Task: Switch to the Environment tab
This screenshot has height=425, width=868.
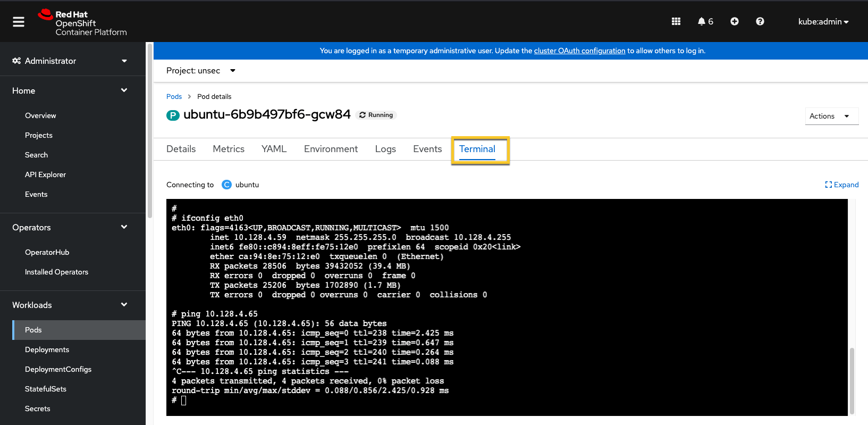Action: click(331, 149)
